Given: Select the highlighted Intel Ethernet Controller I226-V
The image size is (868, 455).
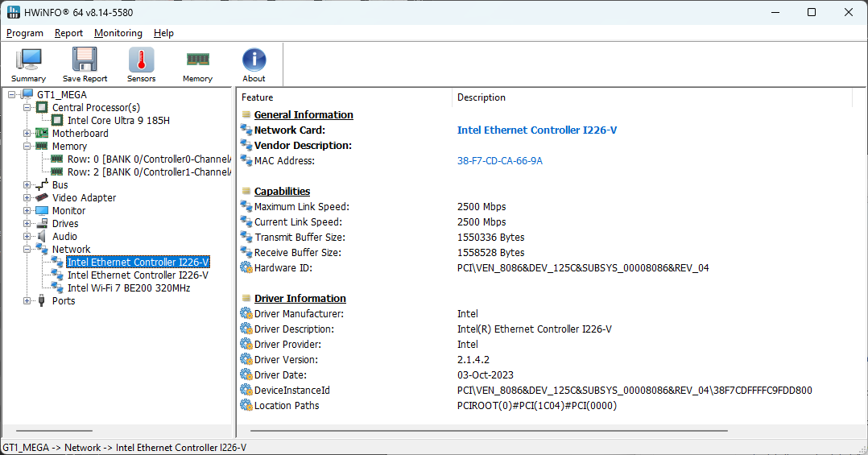Looking at the screenshot, I should [138, 262].
